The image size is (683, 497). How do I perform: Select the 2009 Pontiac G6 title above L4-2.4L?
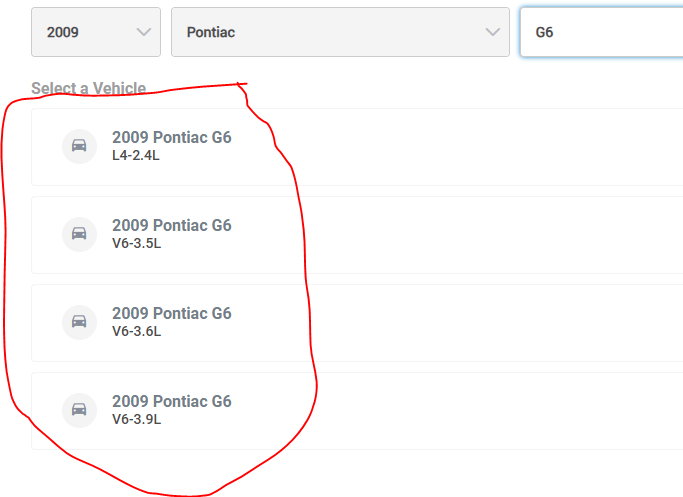171,138
